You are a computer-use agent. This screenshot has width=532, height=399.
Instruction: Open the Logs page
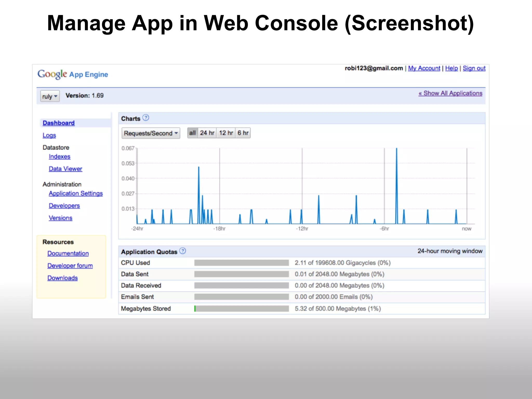[49, 135]
